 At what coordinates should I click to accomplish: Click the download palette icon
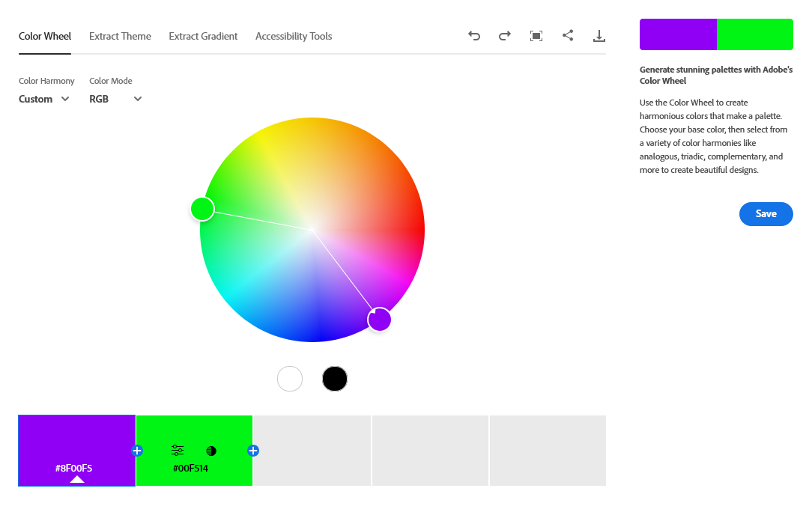point(599,36)
